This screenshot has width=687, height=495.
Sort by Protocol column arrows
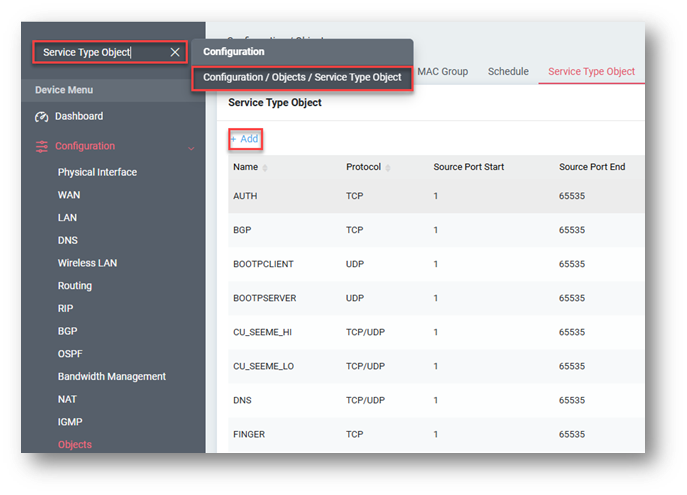(388, 168)
